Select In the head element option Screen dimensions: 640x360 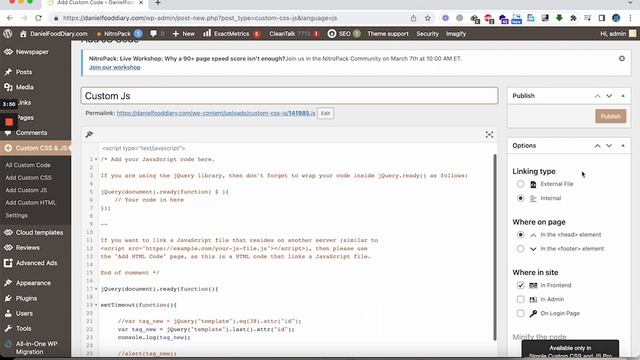pyautogui.click(x=520, y=235)
